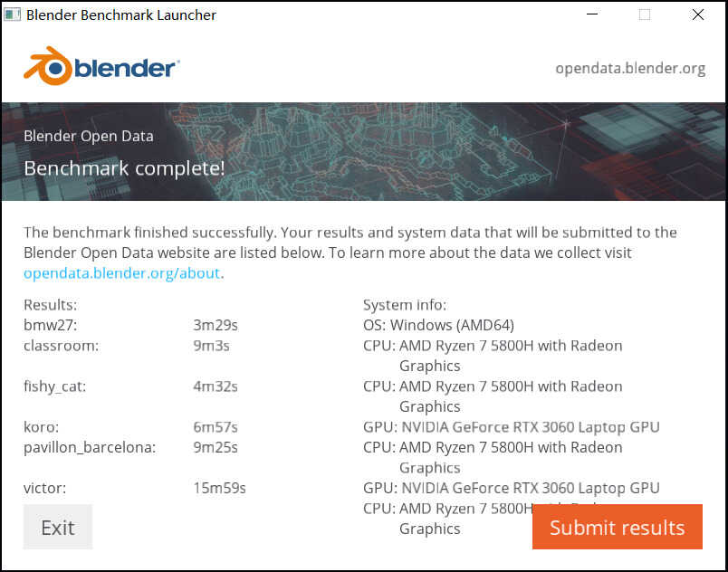Click the OS: Windows (AMD64) line
Screen dimensions: 728x572
click(439, 325)
